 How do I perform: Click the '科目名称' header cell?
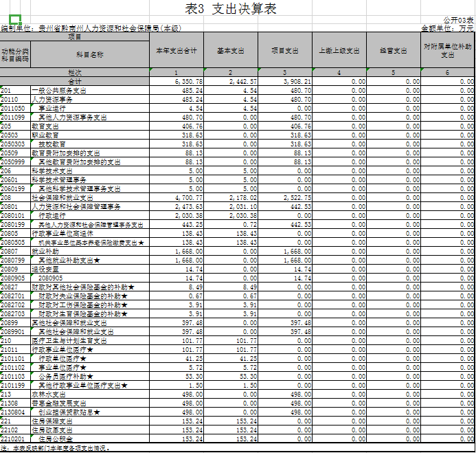[90, 54]
